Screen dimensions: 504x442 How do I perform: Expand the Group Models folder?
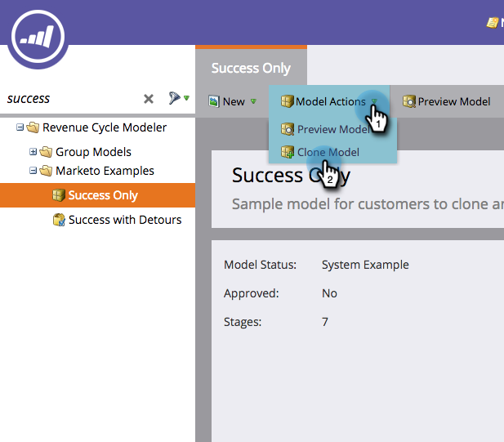pos(33,151)
